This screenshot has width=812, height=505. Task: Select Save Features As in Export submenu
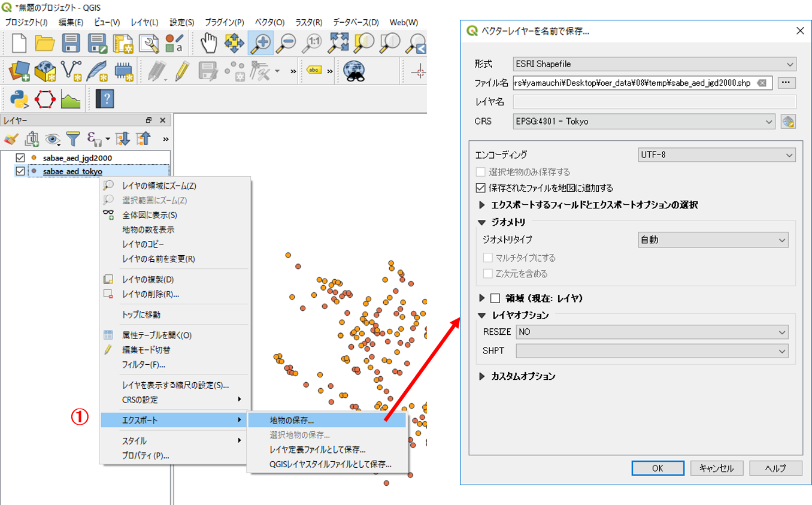pyautogui.click(x=326, y=421)
